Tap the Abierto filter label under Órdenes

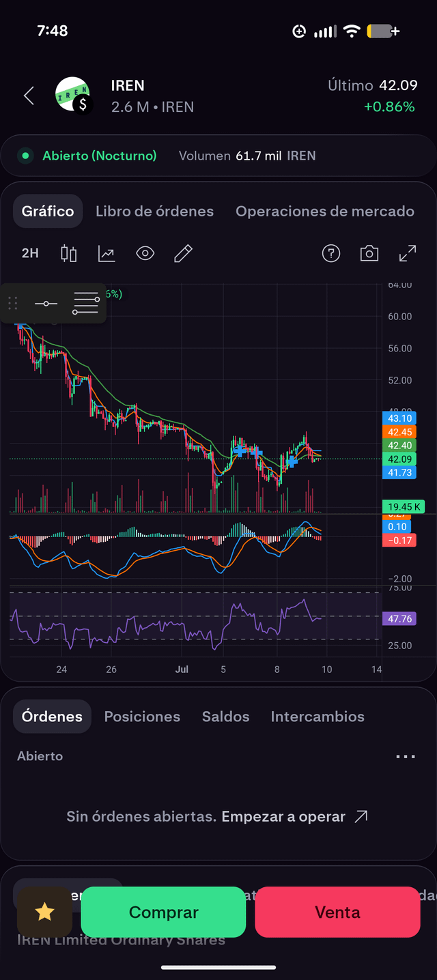click(x=40, y=756)
